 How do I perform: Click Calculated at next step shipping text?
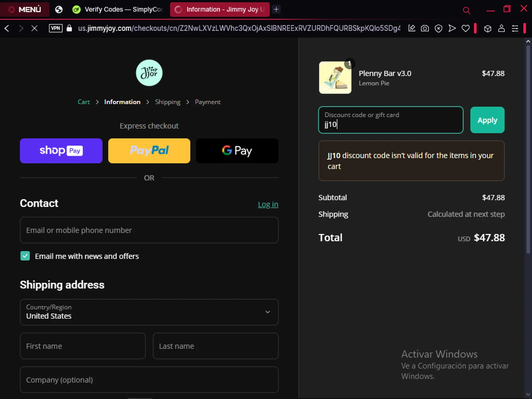tap(466, 214)
